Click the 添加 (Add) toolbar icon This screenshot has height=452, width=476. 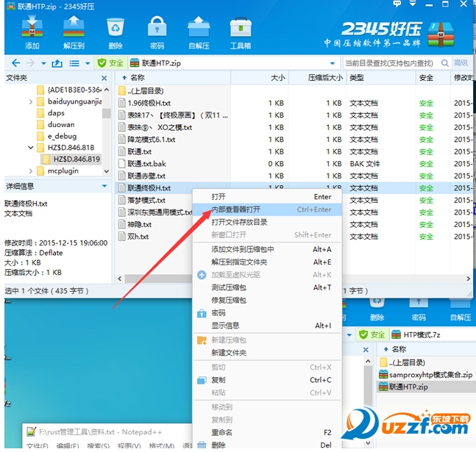click(32, 32)
